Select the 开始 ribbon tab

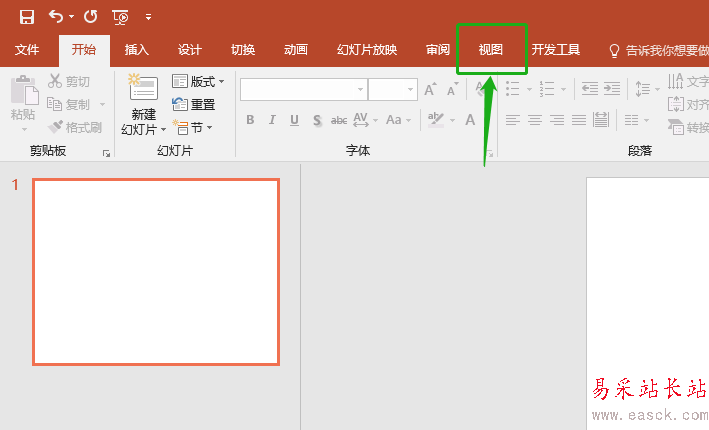[x=84, y=50]
